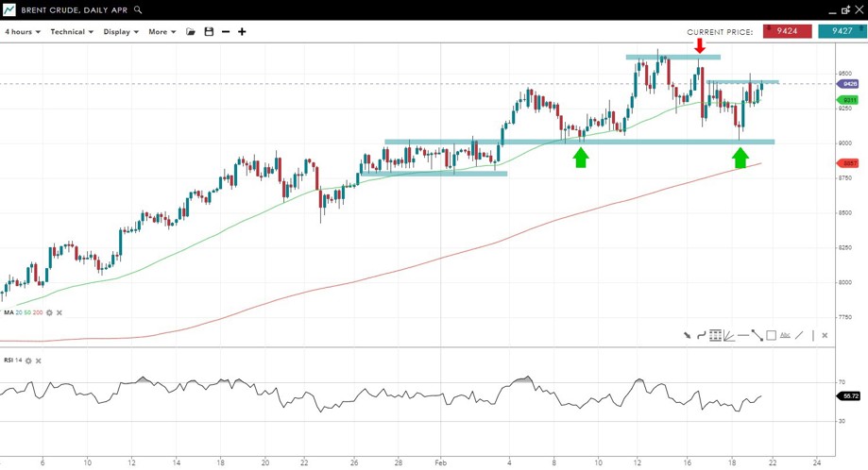868x470 pixels.
Task: Click the red sell price 9424
Action: (x=788, y=31)
